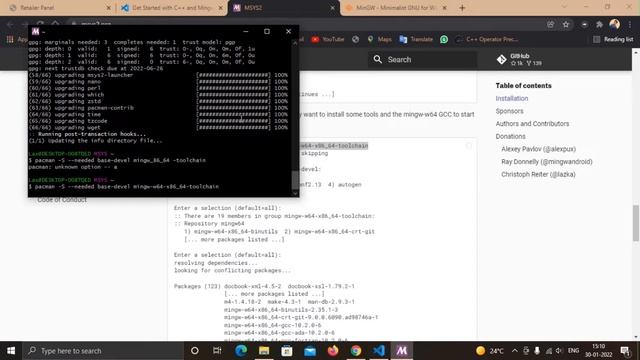Go to Ray Donnelly (@mingwandroid) entry
This screenshot has height=360, width=640.
click(x=547, y=162)
